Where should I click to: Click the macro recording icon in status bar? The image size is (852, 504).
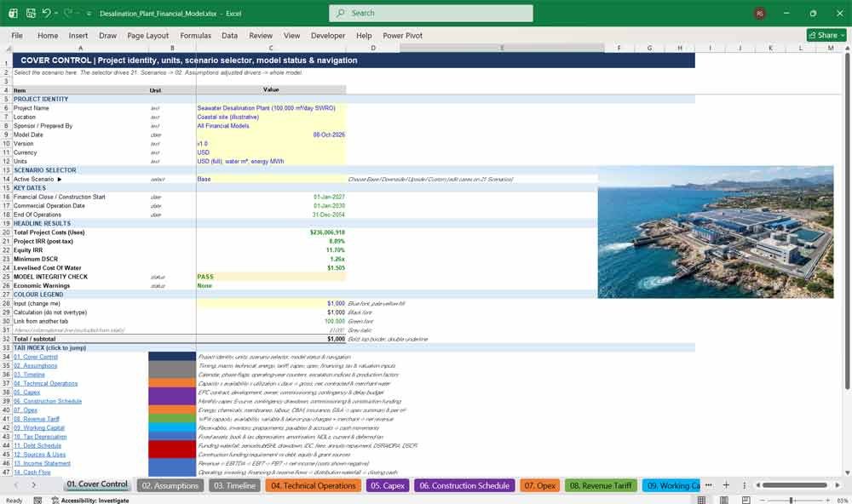(37, 501)
